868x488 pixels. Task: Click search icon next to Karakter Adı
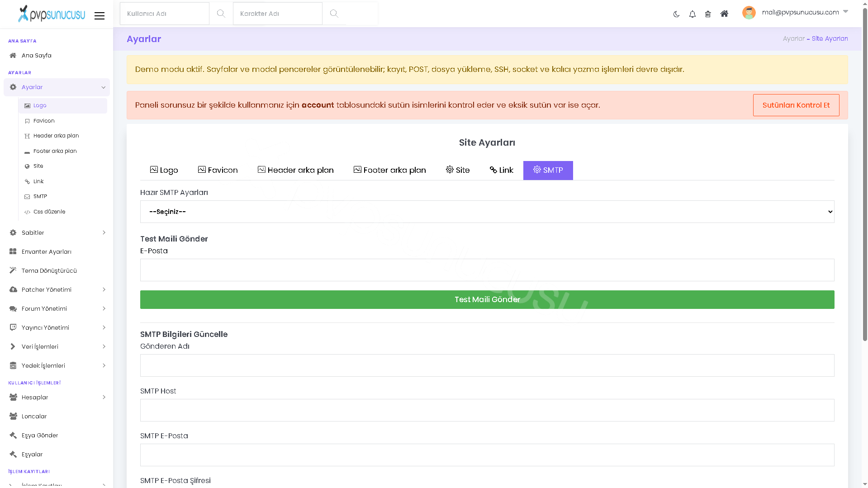tap(334, 14)
